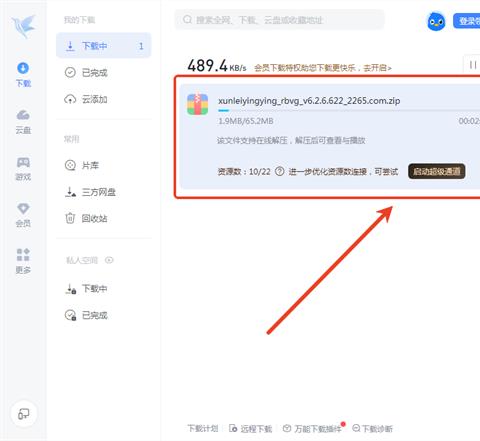Open the 下载 section in the sidebar
Viewport: 480px width, 441px height.
point(23,74)
